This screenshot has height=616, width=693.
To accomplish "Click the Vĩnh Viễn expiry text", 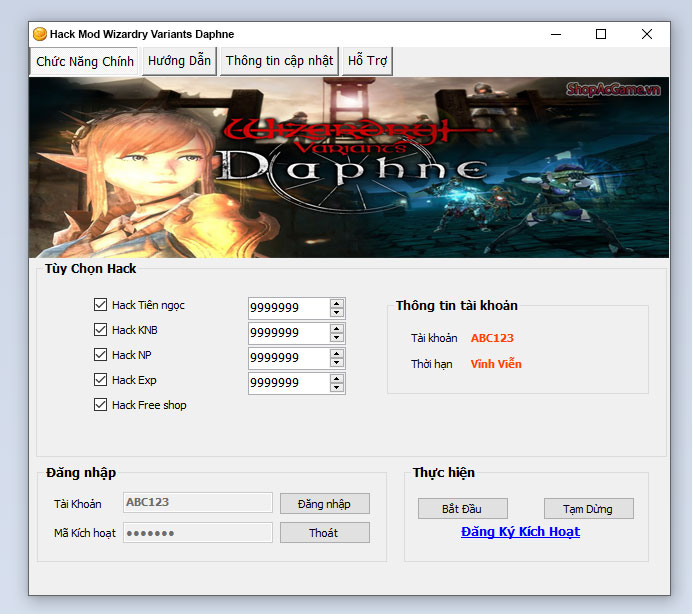I will coord(496,364).
